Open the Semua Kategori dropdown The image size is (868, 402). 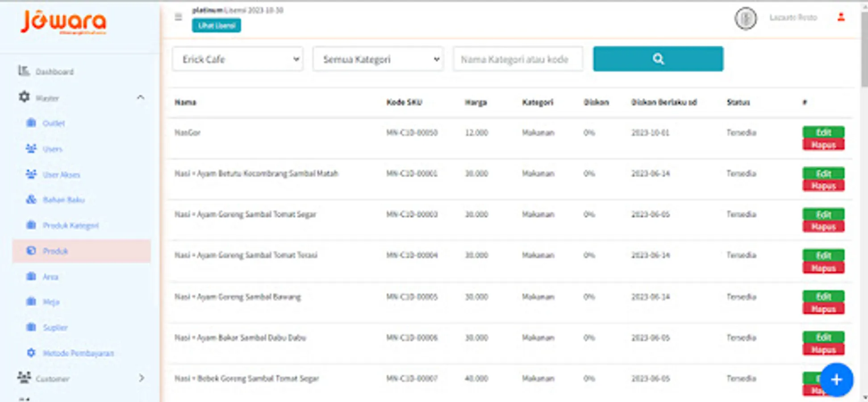pyautogui.click(x=378, y=59)
